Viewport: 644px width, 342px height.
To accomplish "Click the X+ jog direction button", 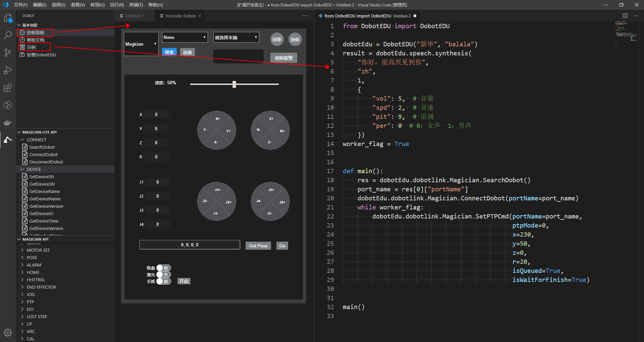I will pos(217,119).
